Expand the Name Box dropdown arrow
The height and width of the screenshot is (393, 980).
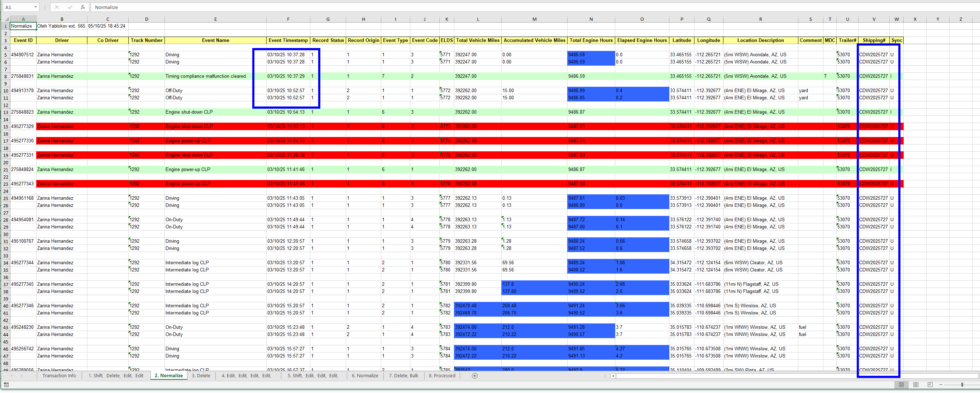35,7
